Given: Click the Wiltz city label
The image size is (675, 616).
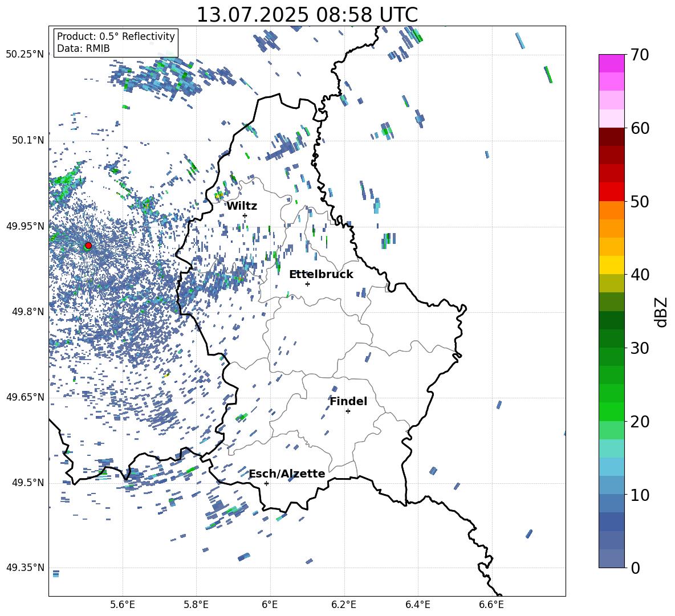Looking at the screenshot, I should pos(242,206).
